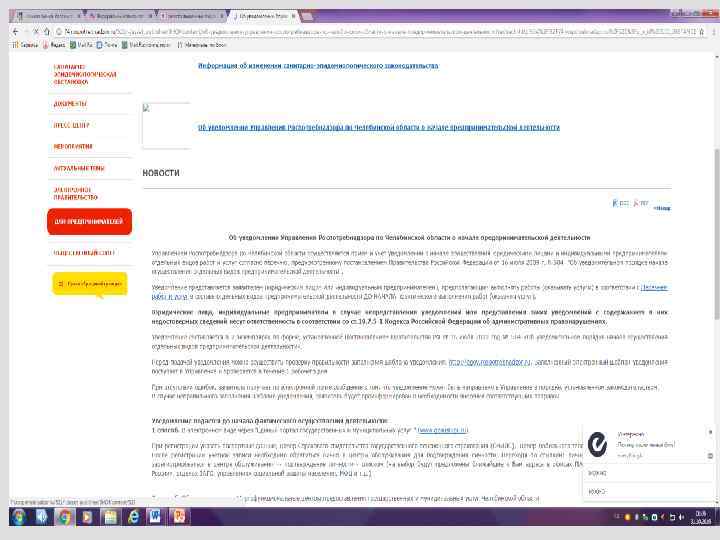The height and width of the screenshot is (540, 720).
Task: Open the ПРЕСС-ЦЕНТР sidebar item
Action: (71, 125)
